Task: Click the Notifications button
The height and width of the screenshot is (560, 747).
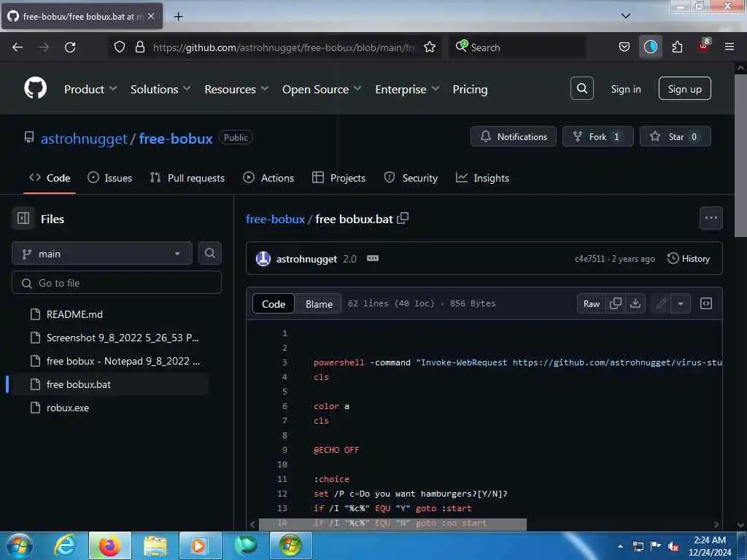Action: click(x=513, y=136)
